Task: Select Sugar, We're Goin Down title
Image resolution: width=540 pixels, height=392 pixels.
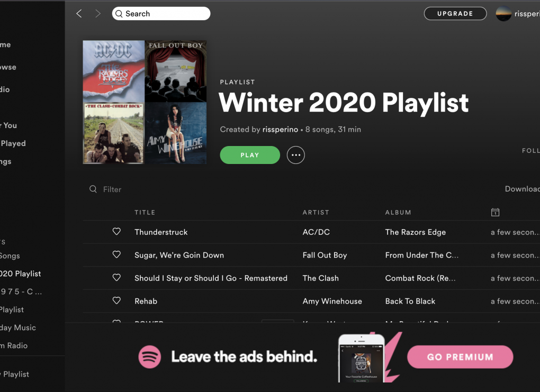Action: tap(179, 255)
